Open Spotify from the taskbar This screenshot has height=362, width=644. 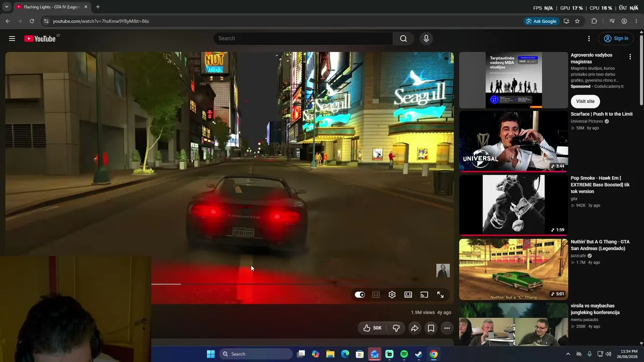coord(404,354)
